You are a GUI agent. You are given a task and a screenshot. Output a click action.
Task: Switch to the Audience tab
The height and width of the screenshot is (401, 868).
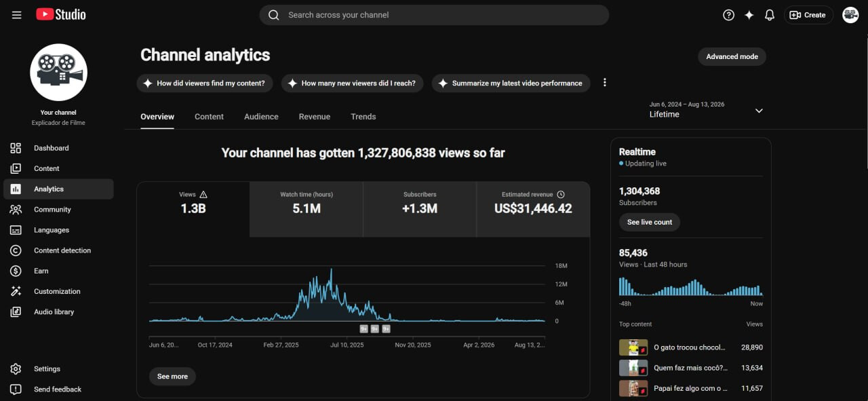click(x=261, y=117)
